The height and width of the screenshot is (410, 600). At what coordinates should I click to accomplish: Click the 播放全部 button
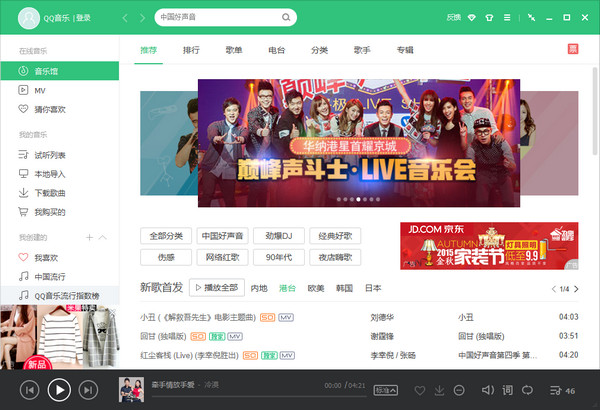point(216,288)
